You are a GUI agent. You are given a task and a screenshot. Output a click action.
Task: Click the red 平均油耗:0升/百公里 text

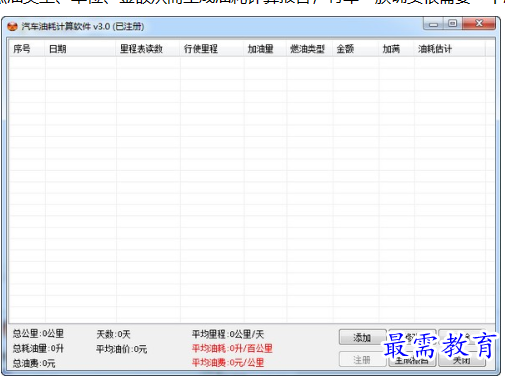pyautogui.click(x=232, y=348)
